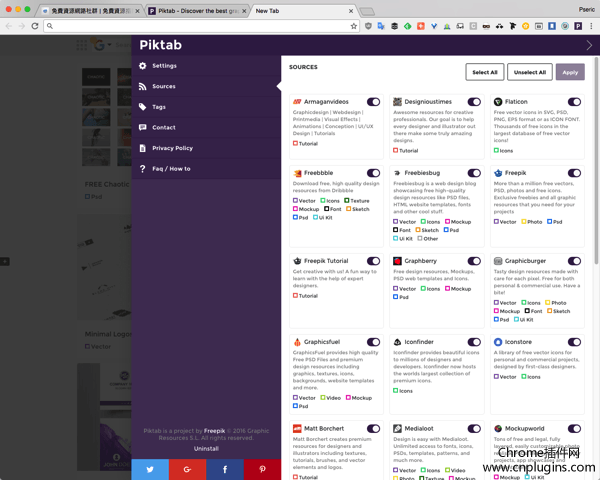Viewport: 600px width, 480px height.
Task: Open the Freepik link in footer
Action: click(x=214, y=431)
